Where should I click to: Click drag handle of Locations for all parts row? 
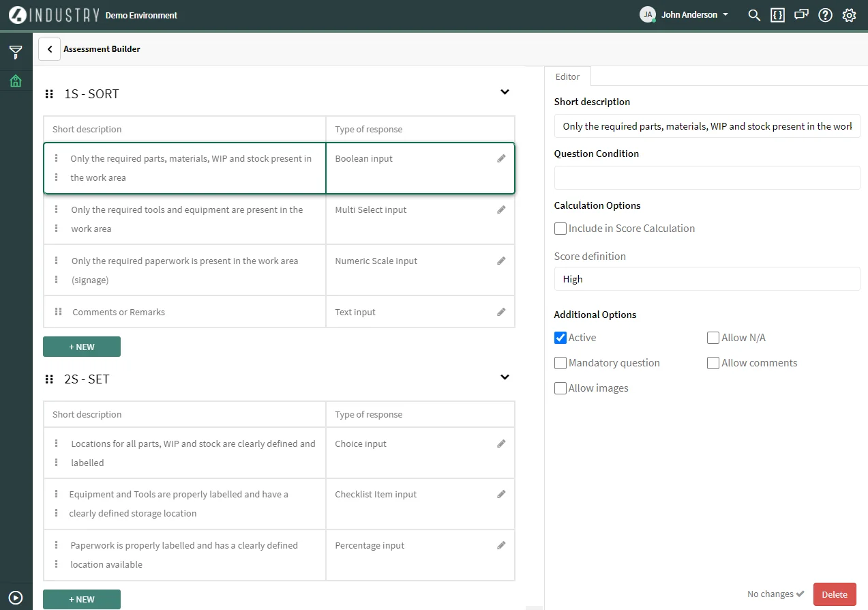point(57,453)
